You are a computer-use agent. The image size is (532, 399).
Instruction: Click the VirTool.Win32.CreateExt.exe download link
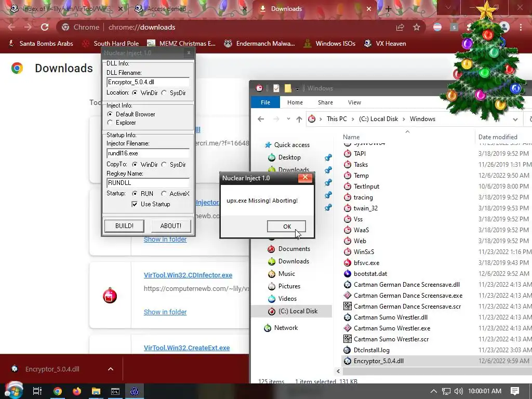point(187,348)
